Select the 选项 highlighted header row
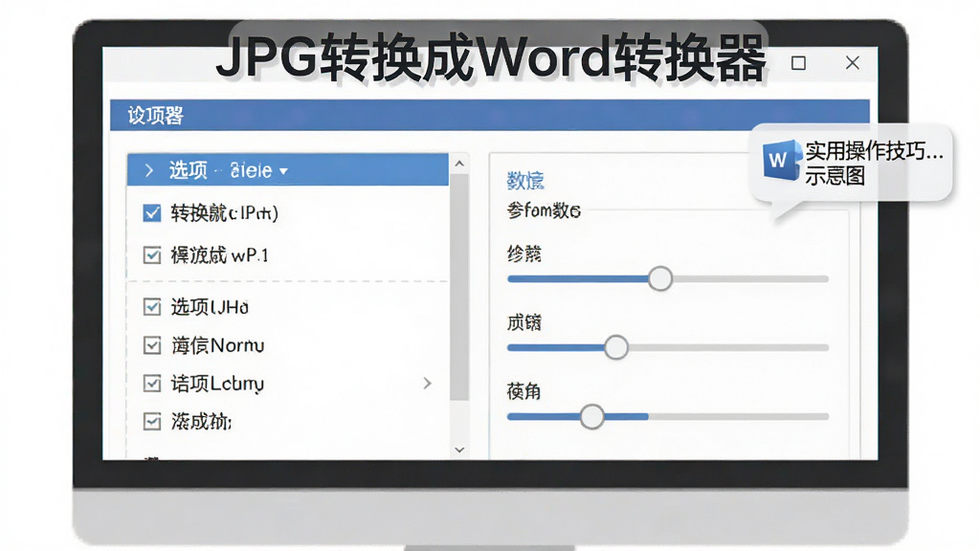980x551 pixels. point(288,170)
